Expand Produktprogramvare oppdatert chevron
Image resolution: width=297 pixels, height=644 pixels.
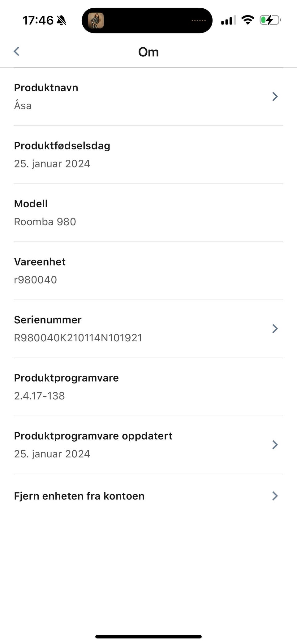[x=275, y=445]
